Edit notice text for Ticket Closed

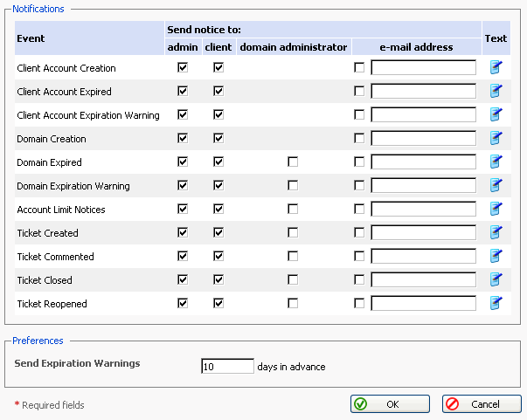[496, 279]
